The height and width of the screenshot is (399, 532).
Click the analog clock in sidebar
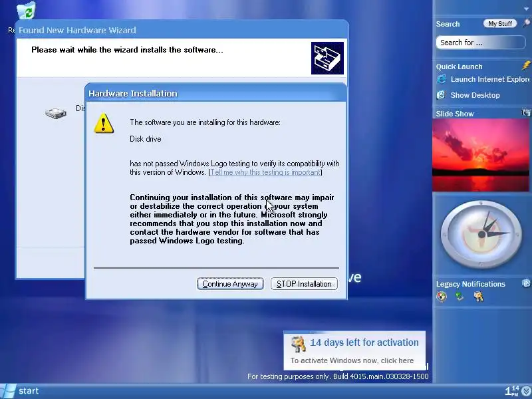481,234
